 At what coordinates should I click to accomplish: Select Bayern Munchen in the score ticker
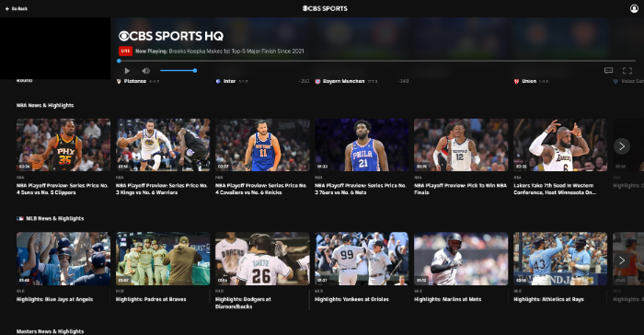coord(344,81)
